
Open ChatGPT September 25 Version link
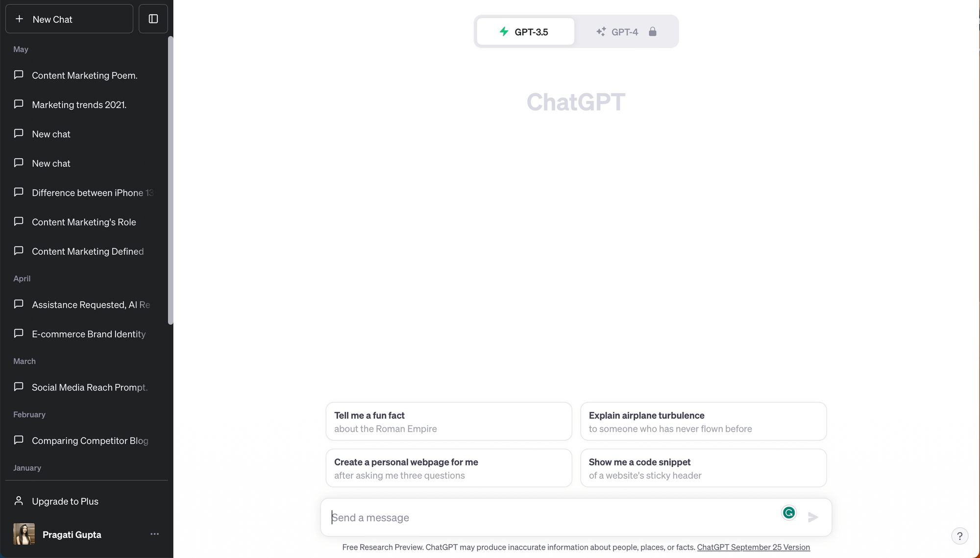pyautogui.click(x=753, y=547)
